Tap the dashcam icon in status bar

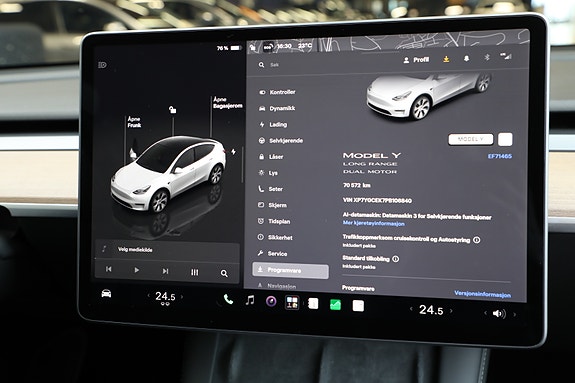[x=268, y=47]
